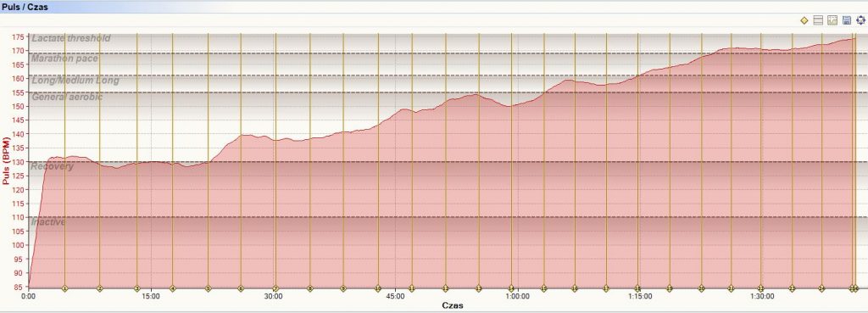Select lap marker 3 on the time axis
868x313 pixels.
coord(136,288)
